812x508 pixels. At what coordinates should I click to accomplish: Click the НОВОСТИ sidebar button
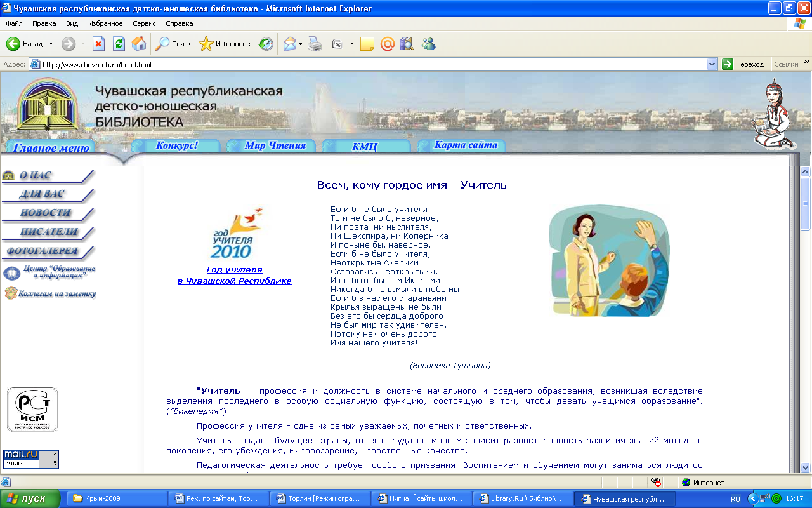(x=48, y=213)
